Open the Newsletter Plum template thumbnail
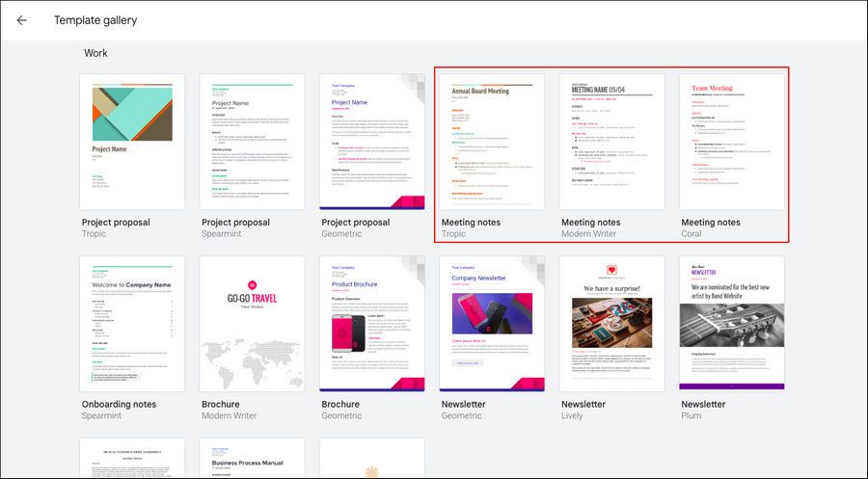868x479 pixels. (732, 324)
